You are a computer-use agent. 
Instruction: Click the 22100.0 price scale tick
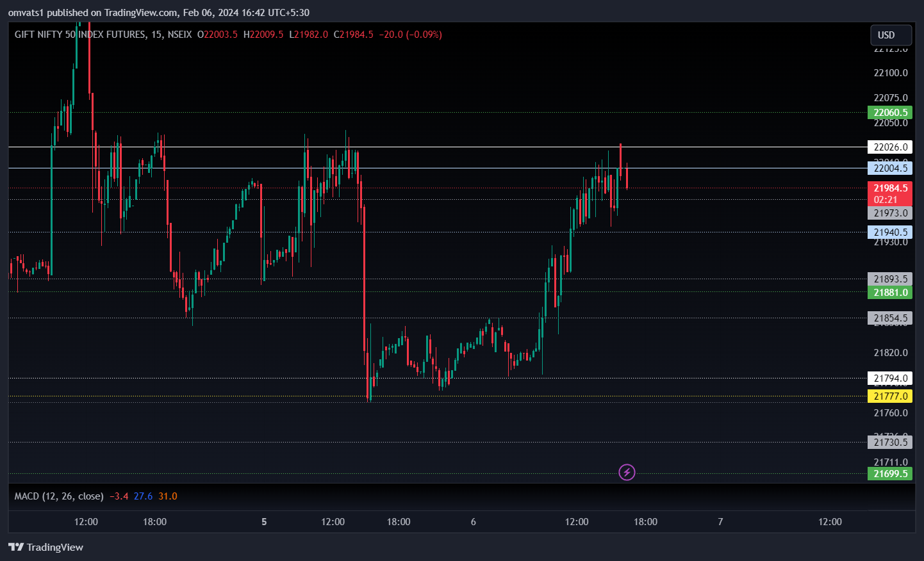[891, 73]
